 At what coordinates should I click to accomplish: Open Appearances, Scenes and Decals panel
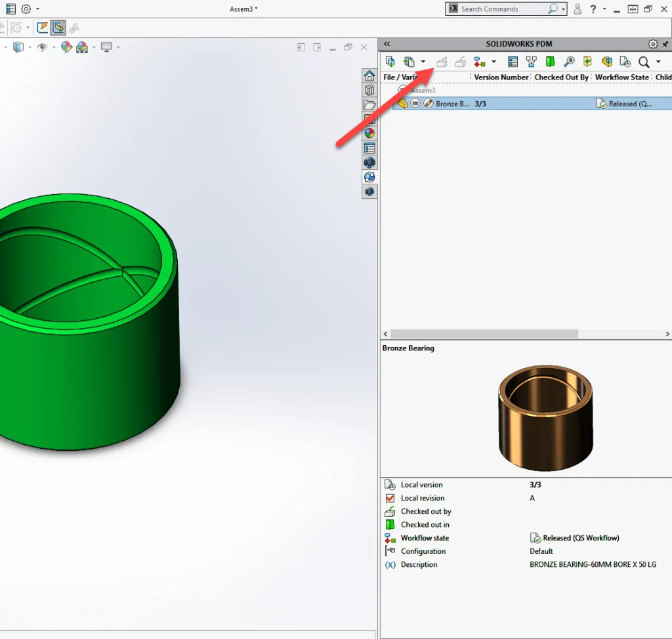point(370,133)
